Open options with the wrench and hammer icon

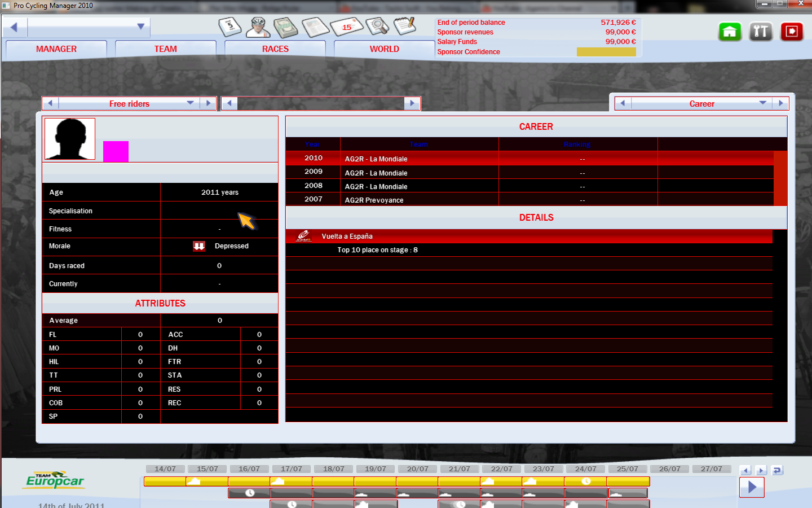click(760, 32)
